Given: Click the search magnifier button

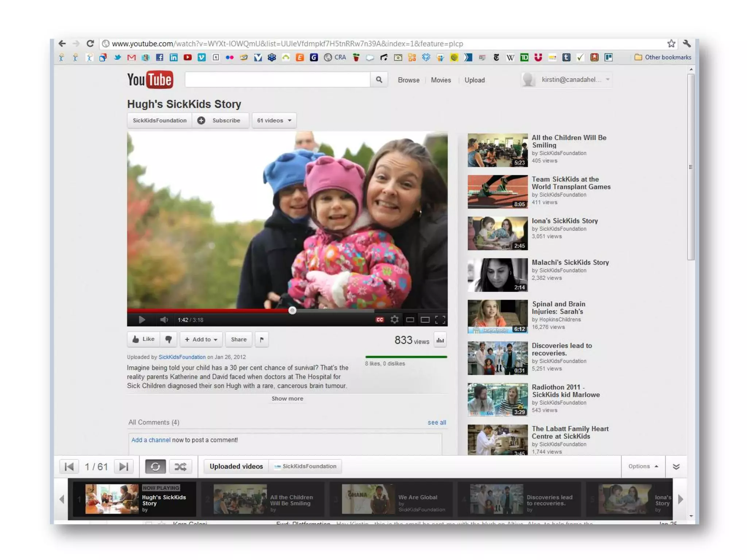Looking at the screenshot, I should (x=379, y=79).
